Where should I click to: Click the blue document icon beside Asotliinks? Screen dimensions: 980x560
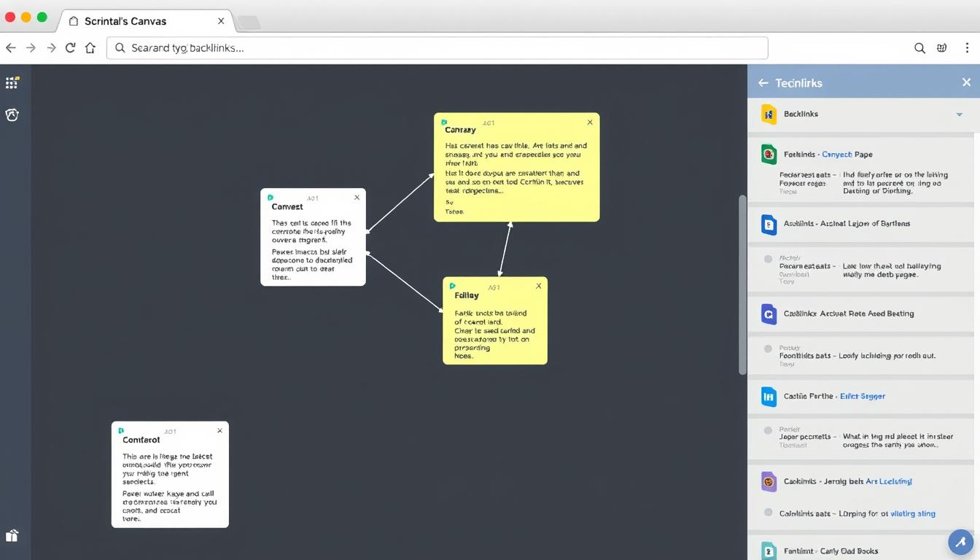tap(769, 224)
